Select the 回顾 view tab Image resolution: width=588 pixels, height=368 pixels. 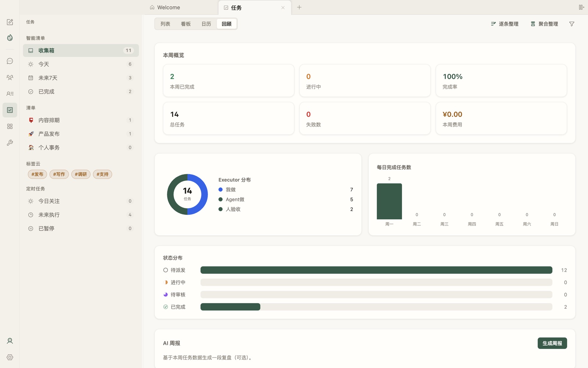227,24
